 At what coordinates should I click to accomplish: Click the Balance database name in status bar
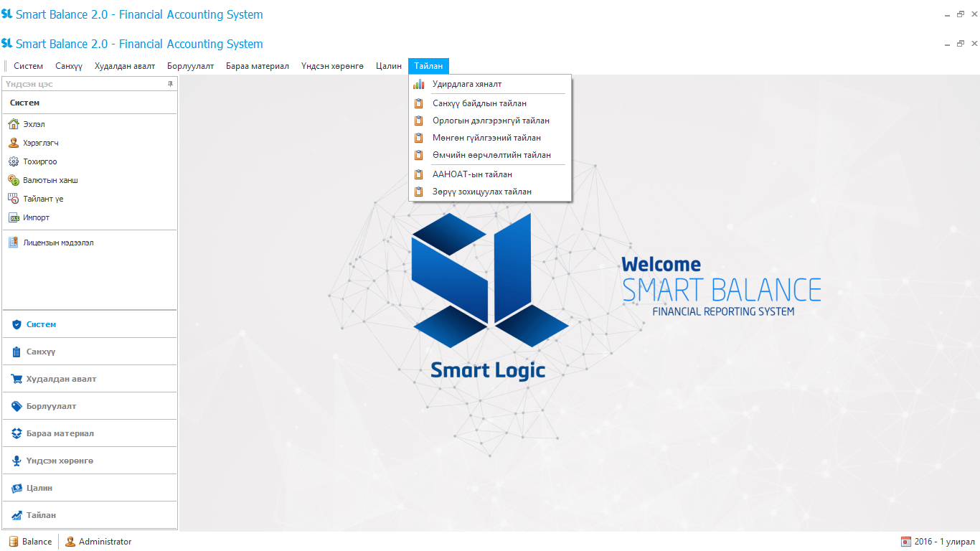click(x=37, y=542)
